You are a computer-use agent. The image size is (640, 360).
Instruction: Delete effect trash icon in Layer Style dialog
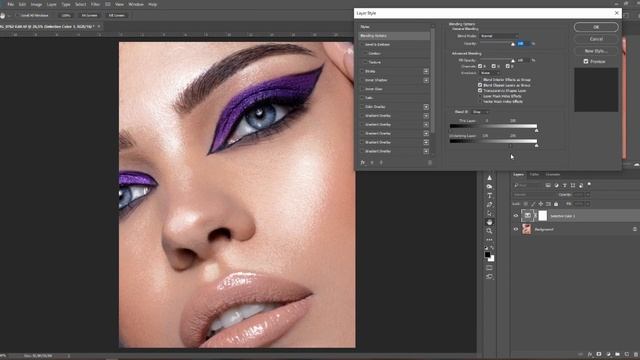point(430,162)
